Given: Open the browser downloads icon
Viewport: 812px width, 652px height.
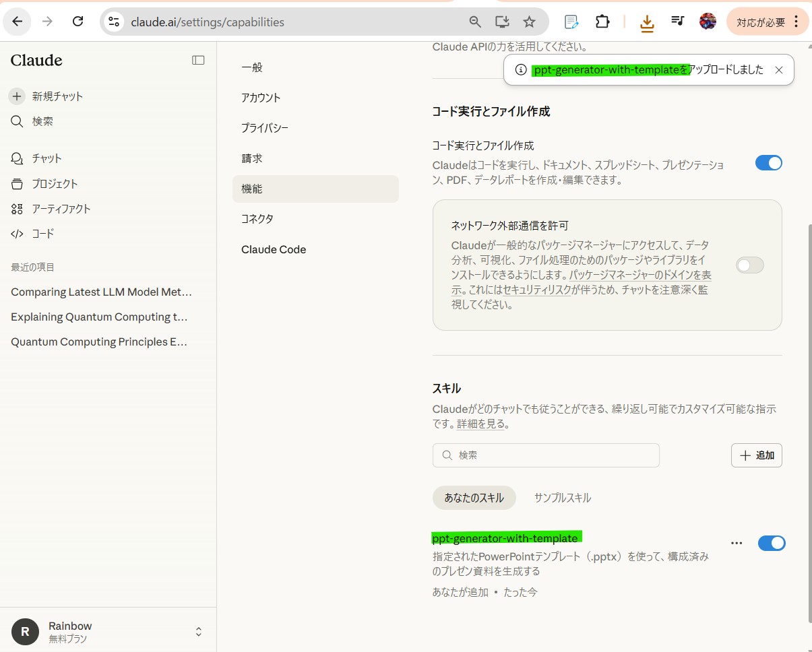Looking at the screenshot, I should click(646, 22).
